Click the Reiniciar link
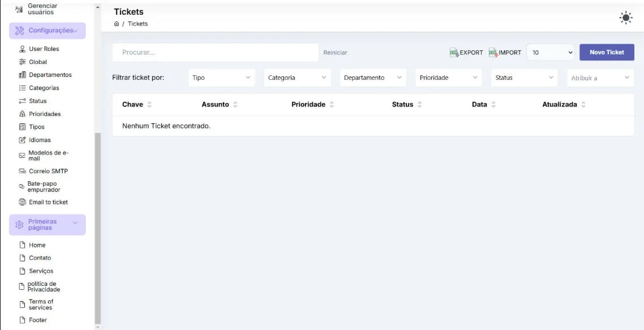644x330 pixels. (x=335, y=53)
